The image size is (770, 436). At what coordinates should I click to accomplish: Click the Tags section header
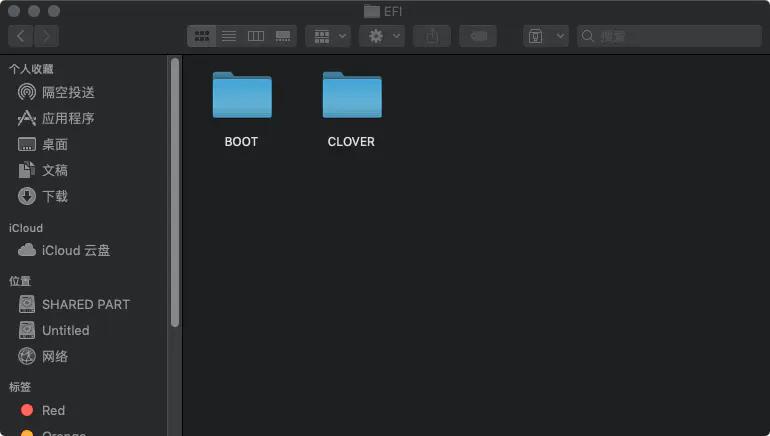click(20, 387)
